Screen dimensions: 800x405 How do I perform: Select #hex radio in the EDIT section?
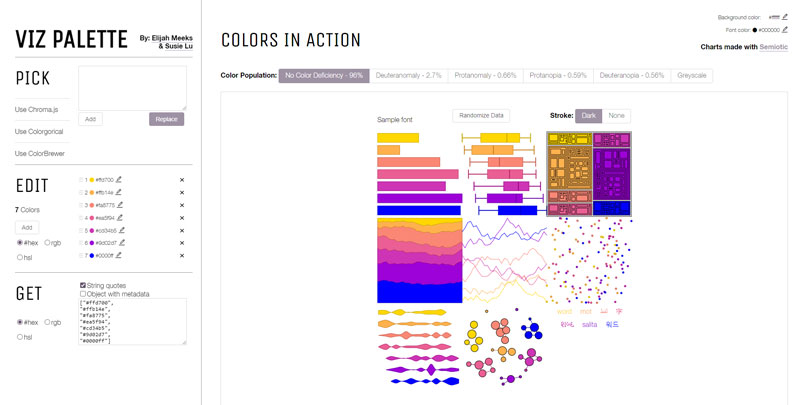pos(20,243)
